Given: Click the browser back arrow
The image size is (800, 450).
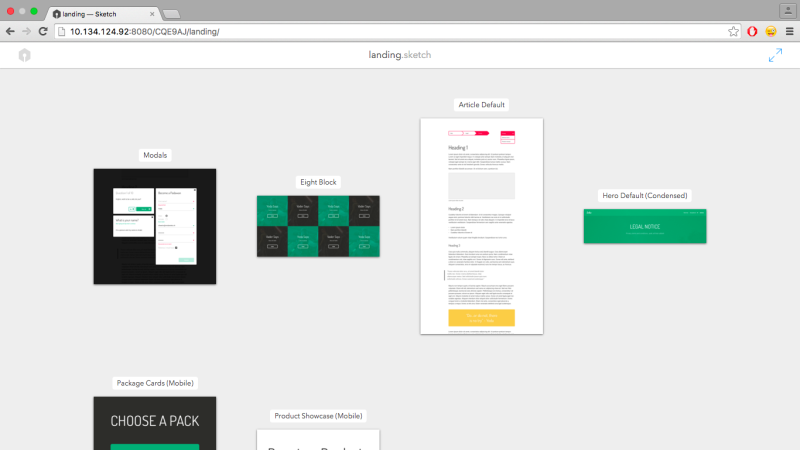Looking at the screenshot, I should click(x=10, y=32).
